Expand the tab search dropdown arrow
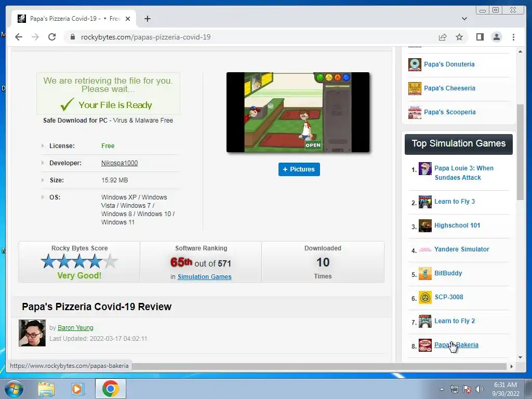 (x=464, y=19)
